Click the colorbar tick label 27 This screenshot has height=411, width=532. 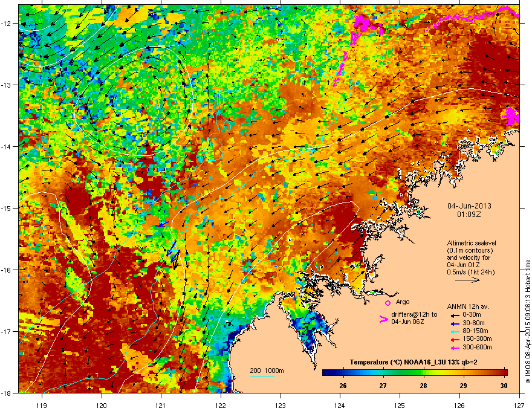click(383, 386)
